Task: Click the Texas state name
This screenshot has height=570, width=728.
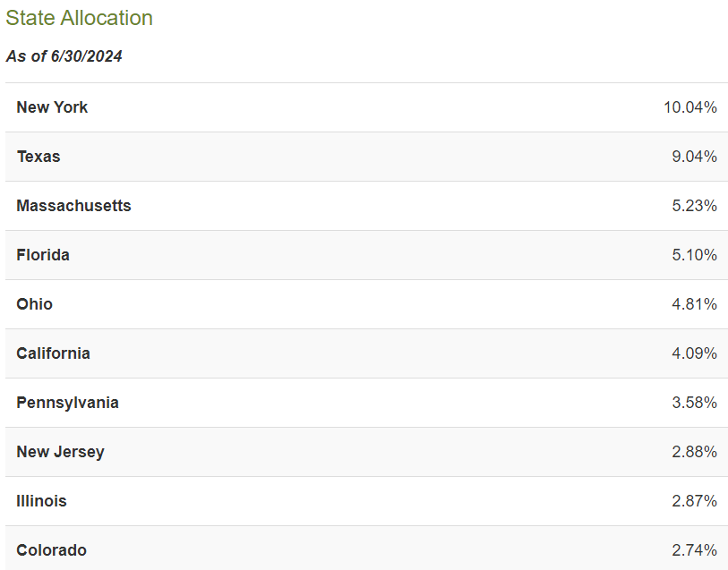Action: (x=39, y=157)
